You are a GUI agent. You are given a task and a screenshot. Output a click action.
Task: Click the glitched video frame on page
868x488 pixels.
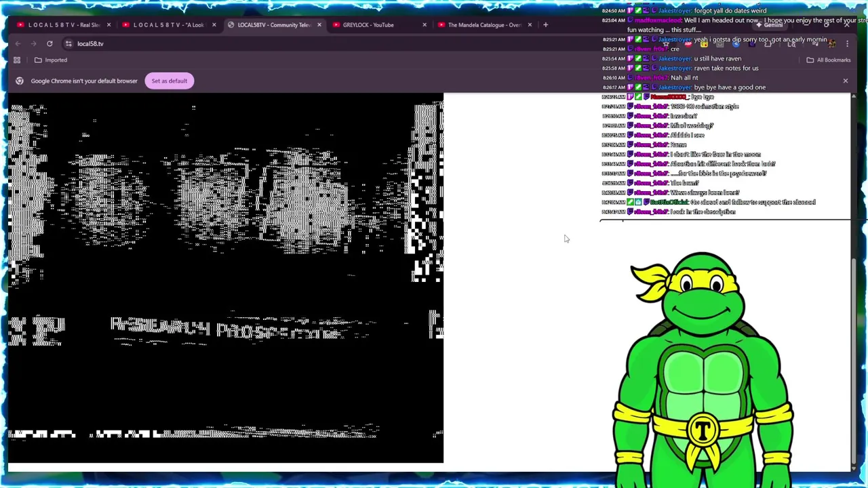pos(226,278)
